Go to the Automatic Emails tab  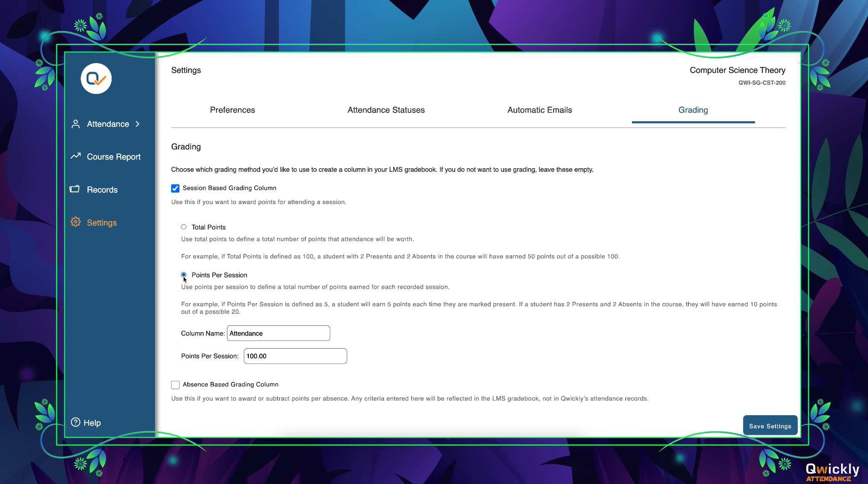pos(539,110)
